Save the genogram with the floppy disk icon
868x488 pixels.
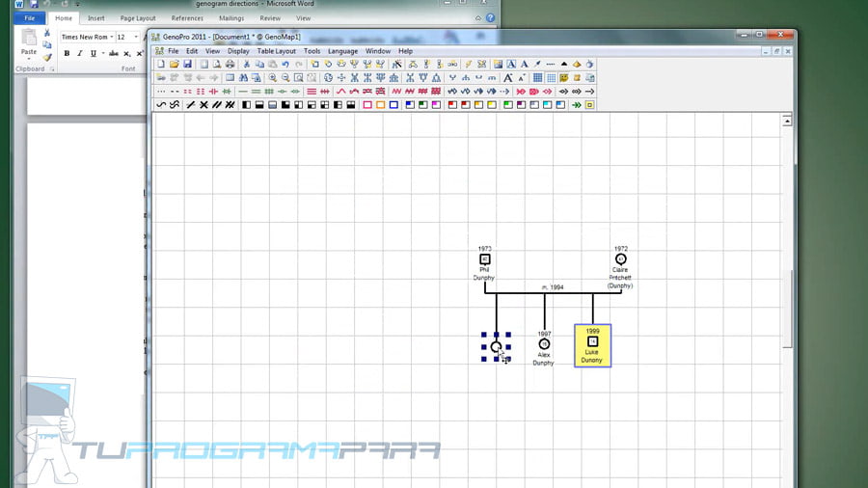[187, 65]
